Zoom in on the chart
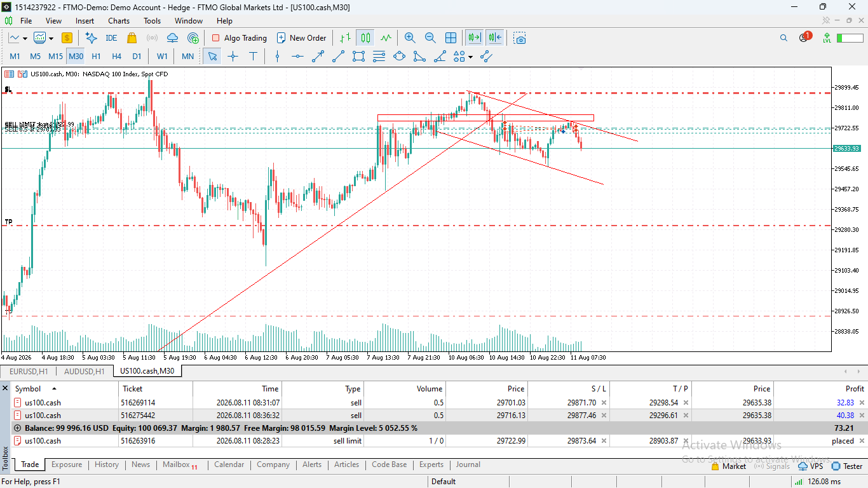This screenshot has height=488, width=868. pyautogui.click(x=410, y=38)
